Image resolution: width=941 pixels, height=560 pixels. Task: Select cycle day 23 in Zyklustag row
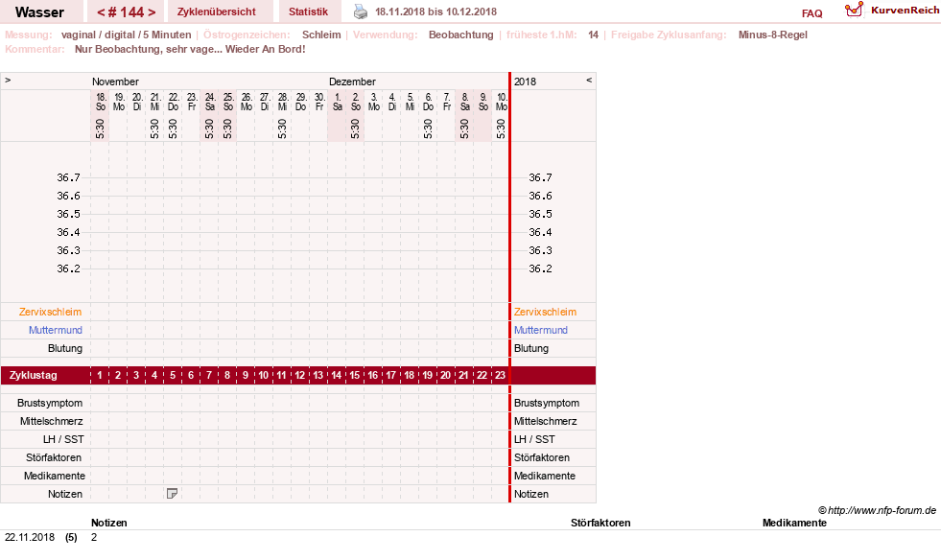click(x=500, y=375)
